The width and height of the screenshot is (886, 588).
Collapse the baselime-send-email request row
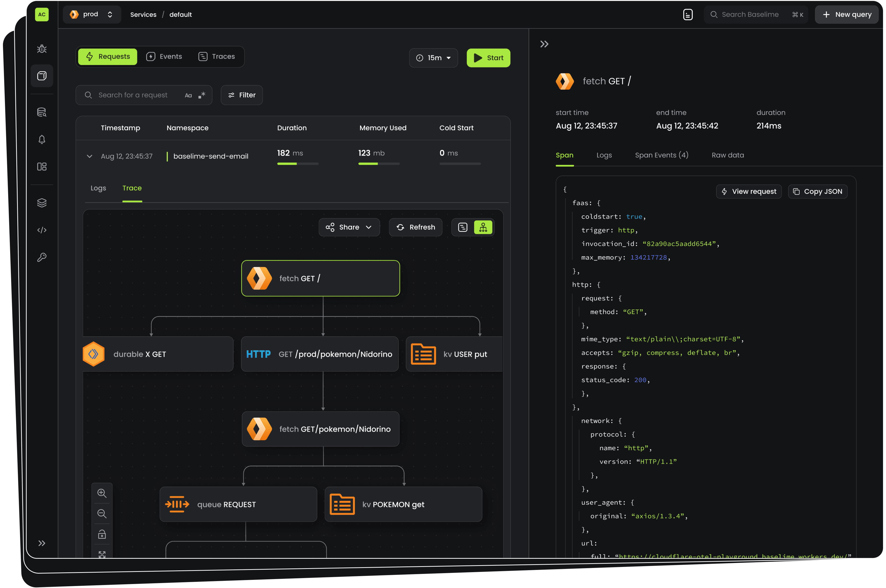(x=89, y=156)
